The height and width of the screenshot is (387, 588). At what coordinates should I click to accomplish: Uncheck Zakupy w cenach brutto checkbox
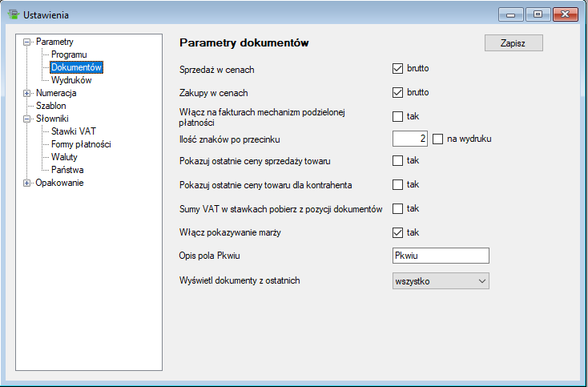[x=398, y=92]
